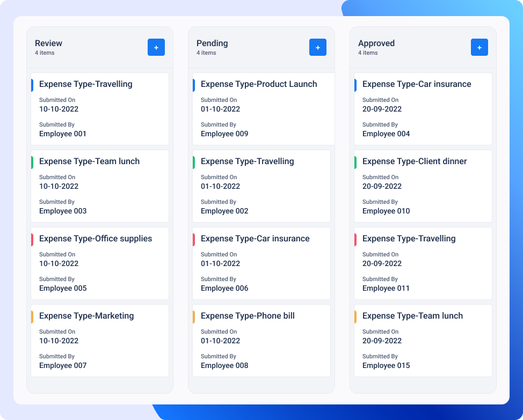This screenshot has height=420, width=523.
Task: Click Employee 005 submitter name
Action: pos(63,289)
